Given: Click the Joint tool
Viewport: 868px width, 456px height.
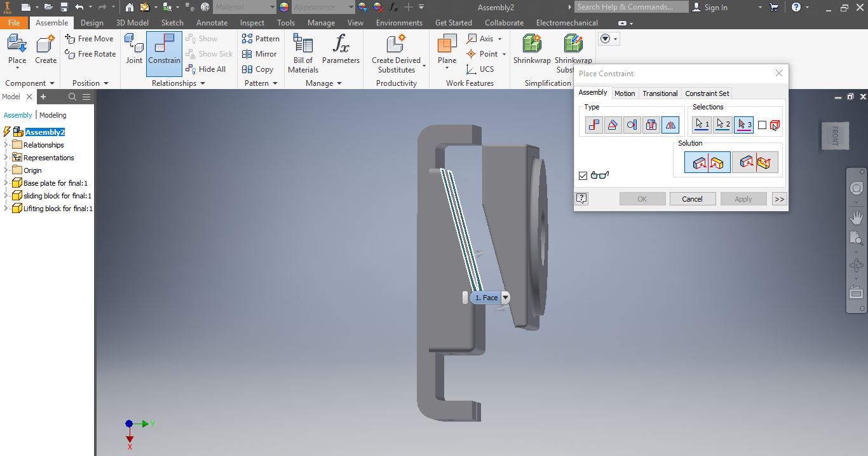Looking at the screenshot, I should pos(134,50).
